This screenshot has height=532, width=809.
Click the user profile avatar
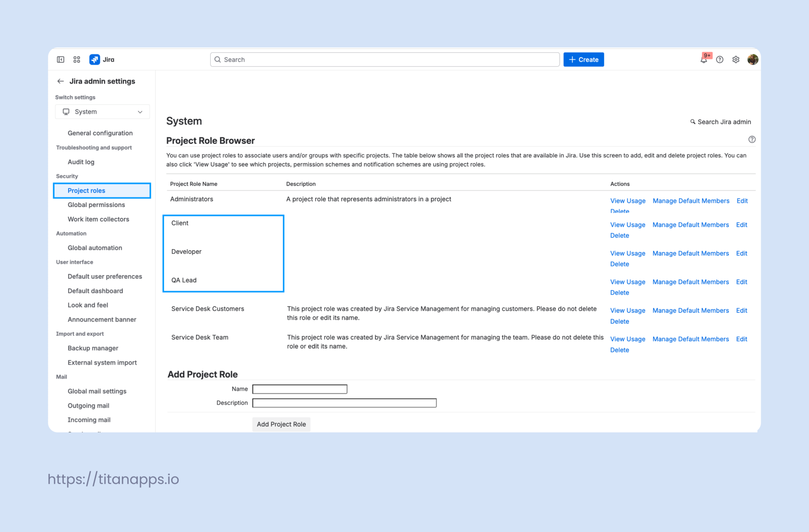(x=753, y=59)
